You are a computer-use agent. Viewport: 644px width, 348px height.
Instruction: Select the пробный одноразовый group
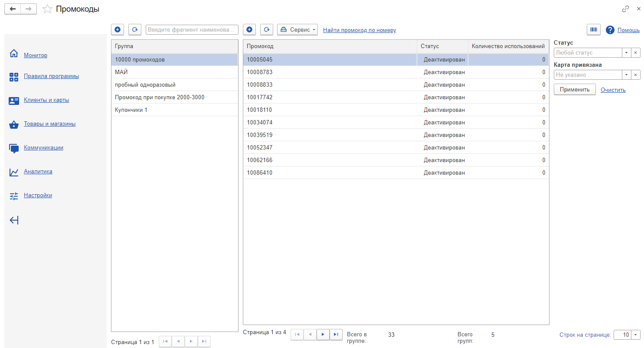(x=175, y=85)
